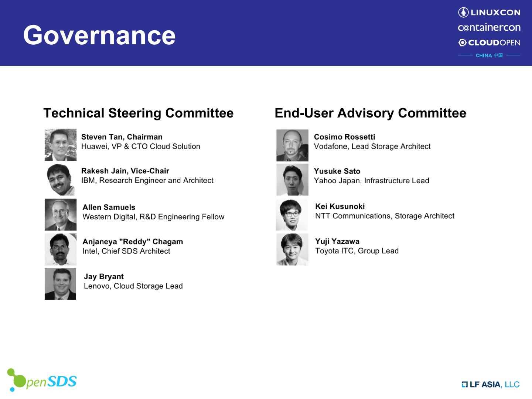Click Steven Tan's portrait photo

[61, 145]
